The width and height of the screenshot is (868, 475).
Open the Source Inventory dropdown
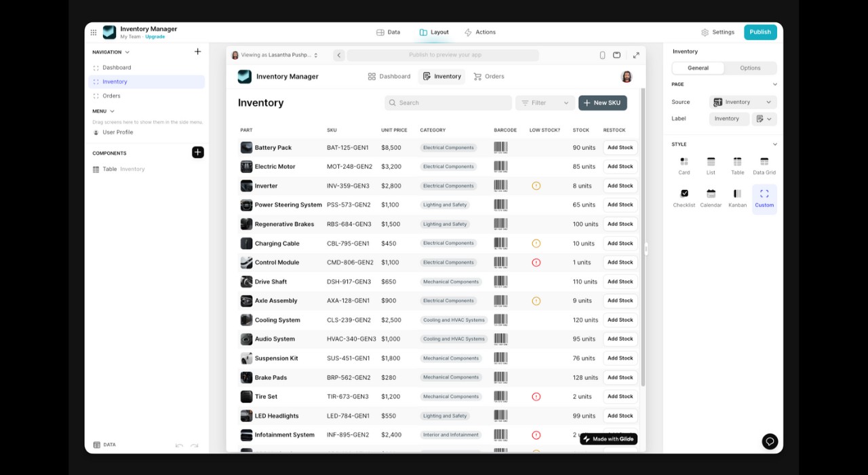click(743, 102)
